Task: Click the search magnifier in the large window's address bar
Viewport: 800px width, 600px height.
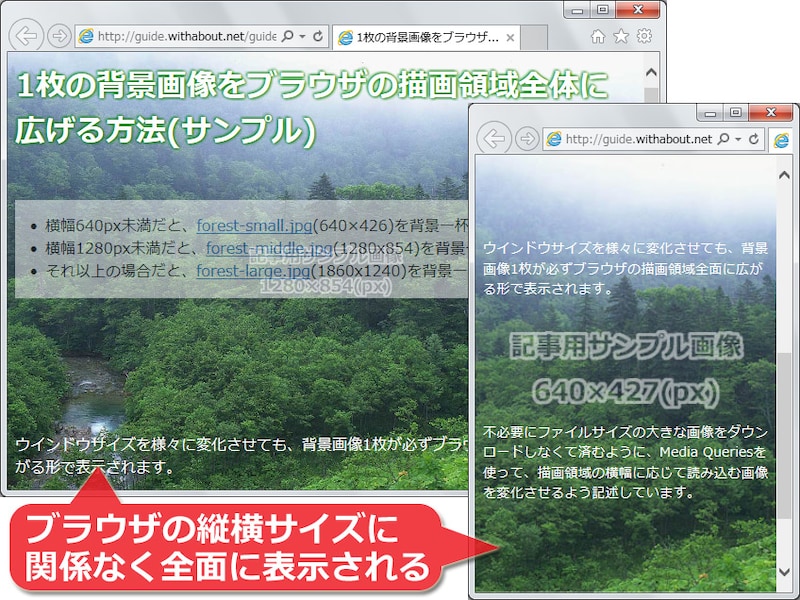Action: pyautogui.click(x=288, y=36)
